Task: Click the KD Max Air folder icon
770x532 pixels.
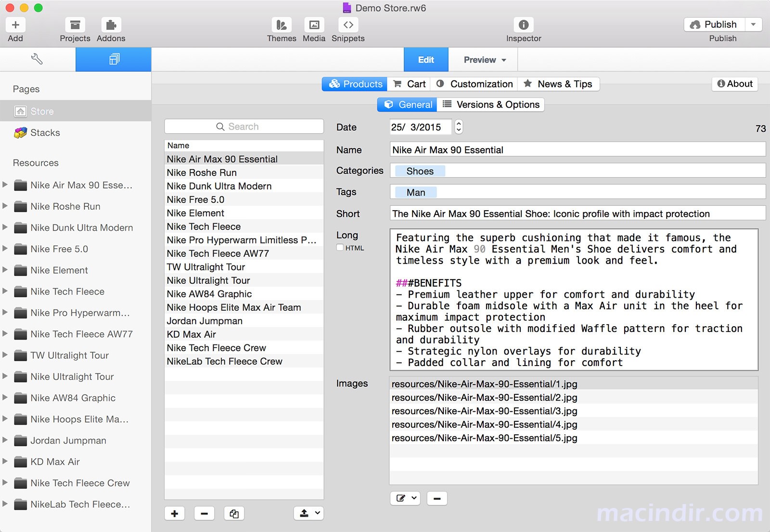Action: pyautogui.click(x=20, y=462)
